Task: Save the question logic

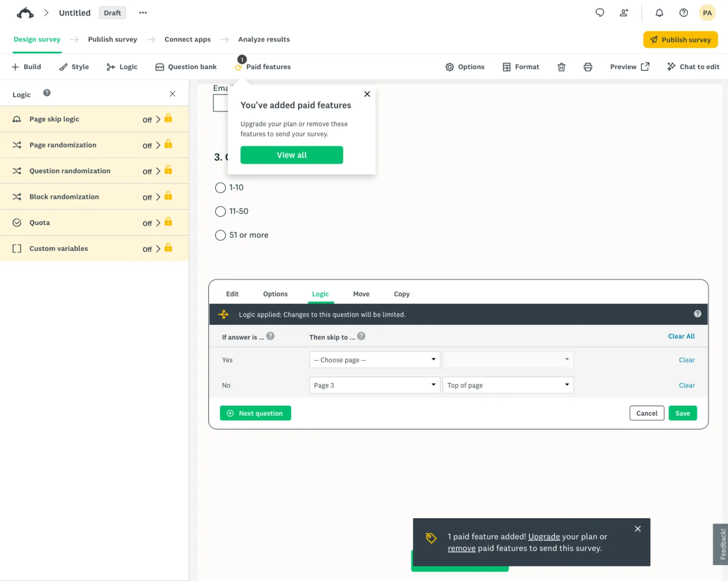Action: (x=682, y=413)
